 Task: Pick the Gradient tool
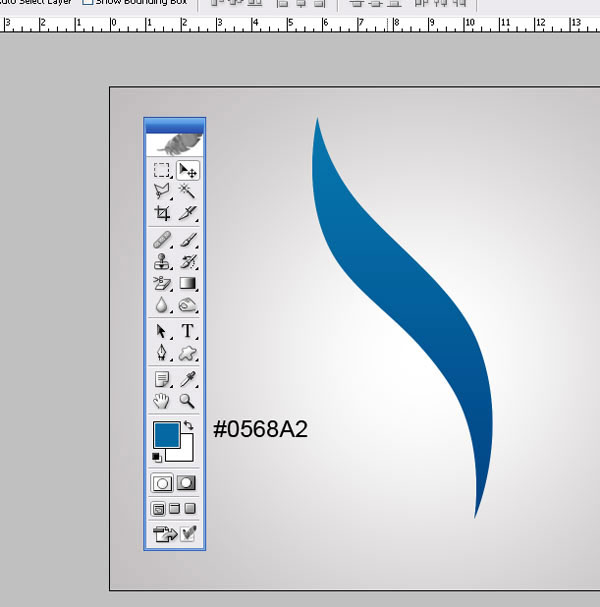[x=187, y=284]
